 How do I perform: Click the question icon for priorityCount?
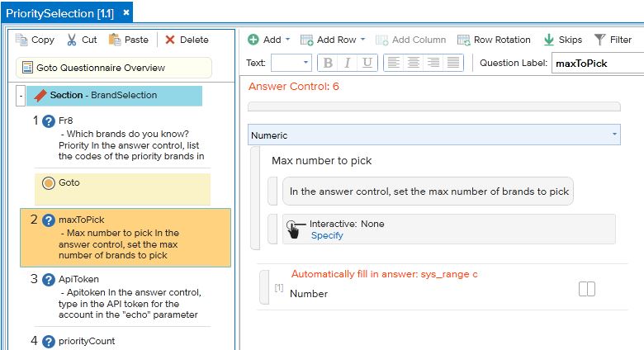coord(49,342)
